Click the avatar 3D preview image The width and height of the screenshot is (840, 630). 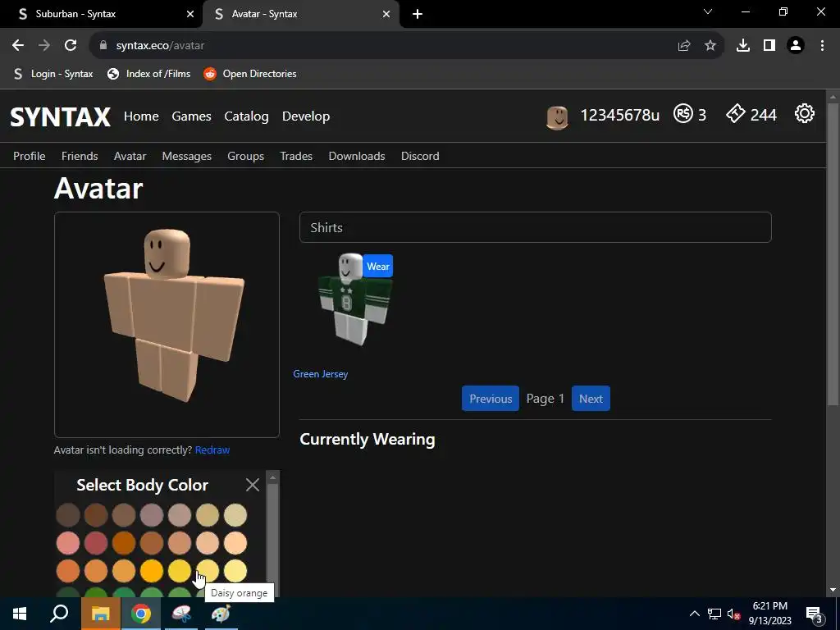[x=167, y=325]
